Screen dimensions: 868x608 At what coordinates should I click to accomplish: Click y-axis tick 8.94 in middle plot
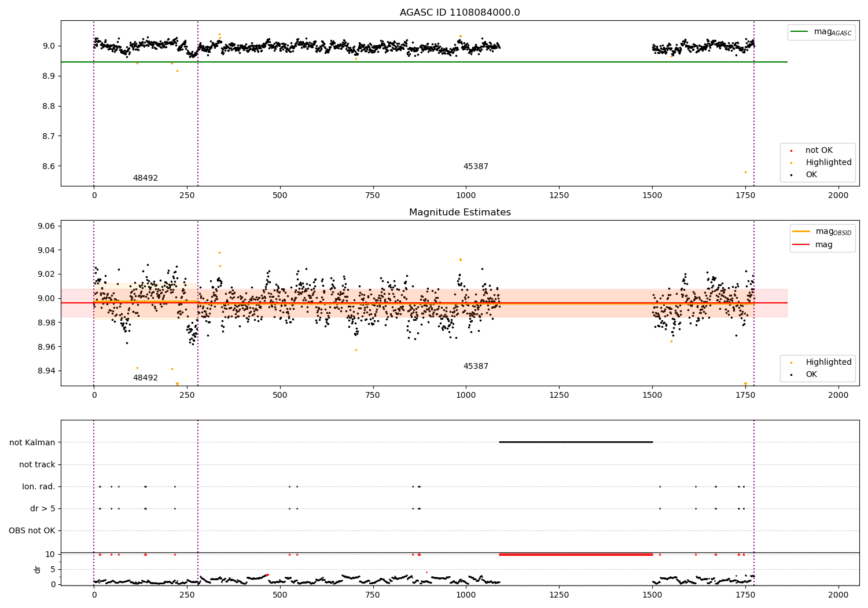point(46,371)
